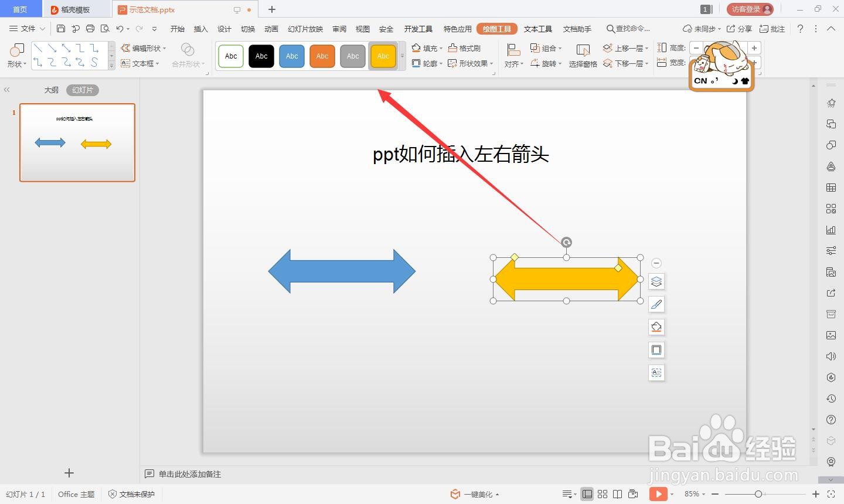This screenshot has height=504, width=844.
Task: Click the rotation handle of yellow arrow
Action: coord(566,242)
